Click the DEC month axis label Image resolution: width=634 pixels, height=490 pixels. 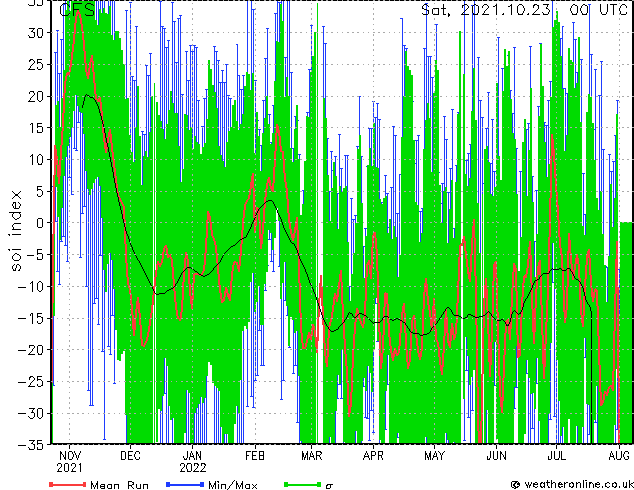(130, 456)
